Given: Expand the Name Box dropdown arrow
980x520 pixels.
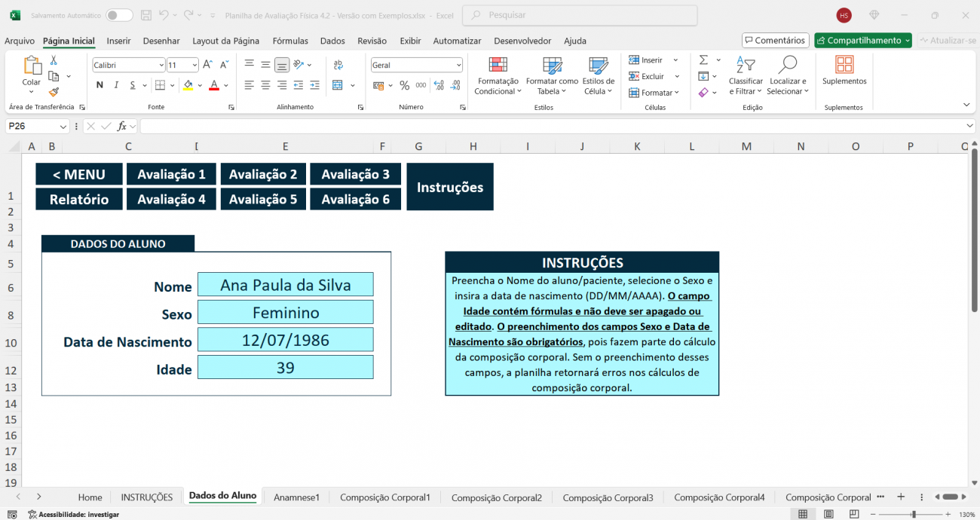Looking at the screenshot, I should (x=63, y=127).
